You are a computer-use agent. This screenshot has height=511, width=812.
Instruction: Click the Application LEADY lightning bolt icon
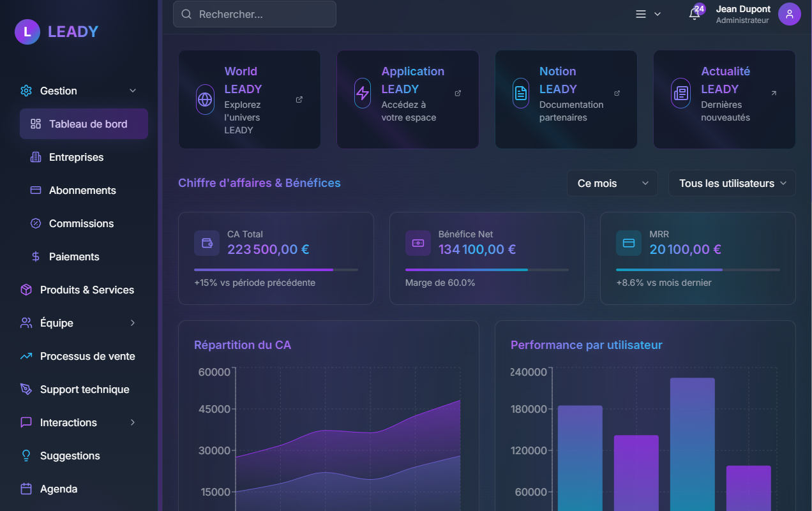363,93
